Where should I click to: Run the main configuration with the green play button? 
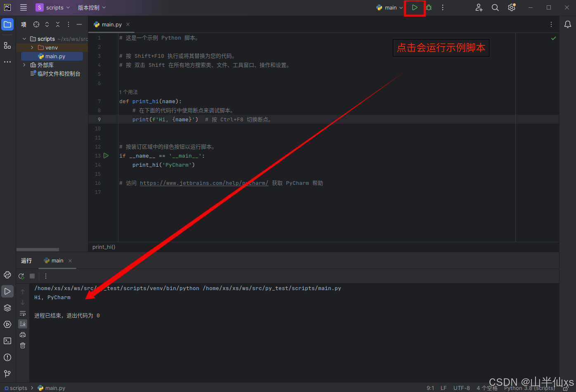[415, 7]
